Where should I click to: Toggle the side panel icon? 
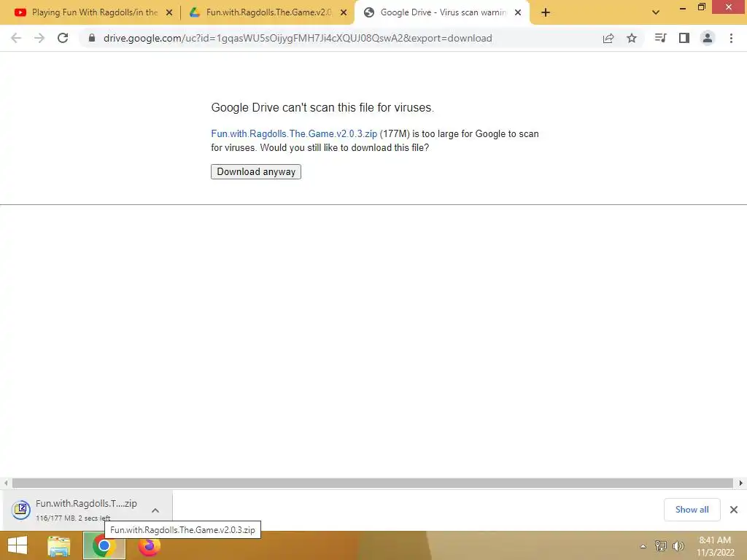[x=684, y=38]
